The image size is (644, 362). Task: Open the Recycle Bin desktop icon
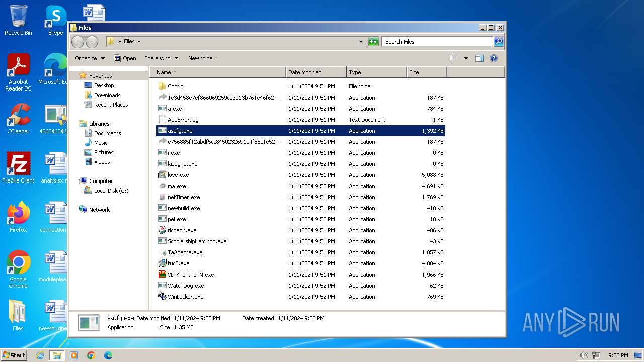click(x=18, y=20)
